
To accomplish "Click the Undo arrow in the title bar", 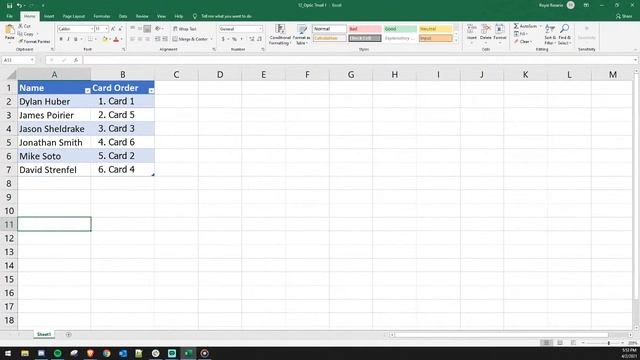I will point(19,5).
